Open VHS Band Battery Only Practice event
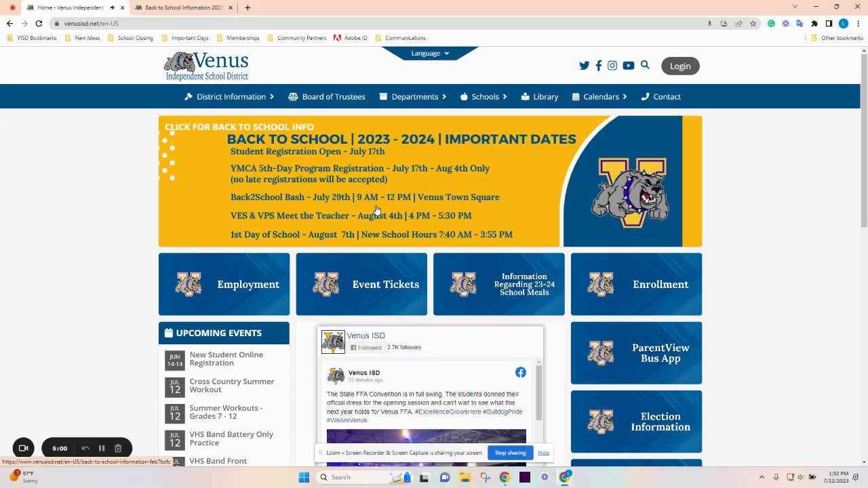The width and height of the screenshot is (868, 488). [231, 439]
